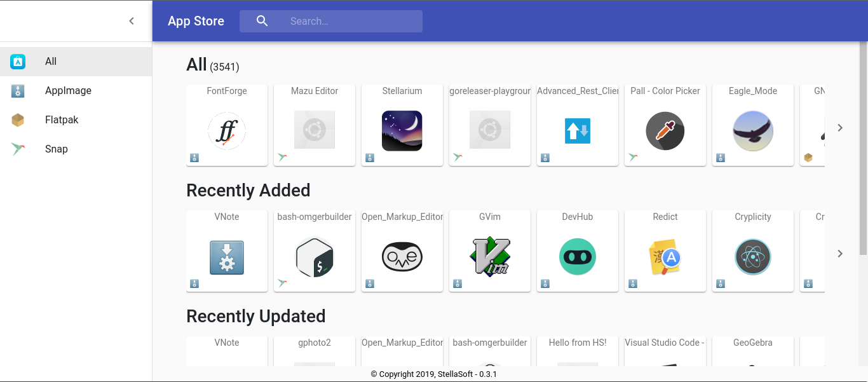Click the Pall - Color Picker app icon

pos(665,130)
